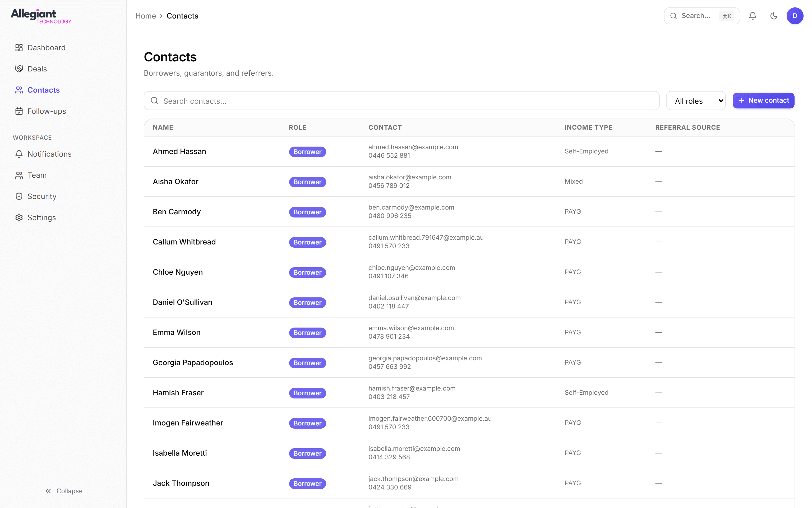
Task: Click the global Search box in header
Action: coord(702,16)
